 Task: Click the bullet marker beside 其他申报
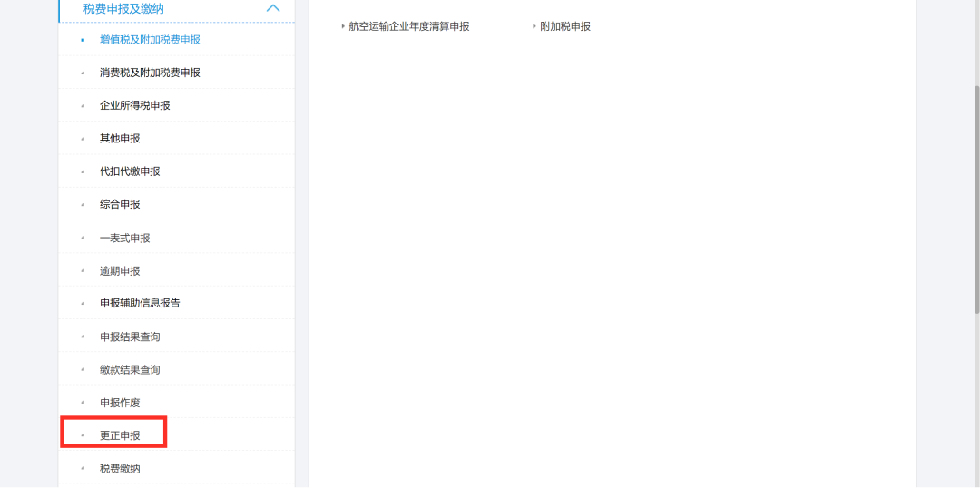click(83, 139)
